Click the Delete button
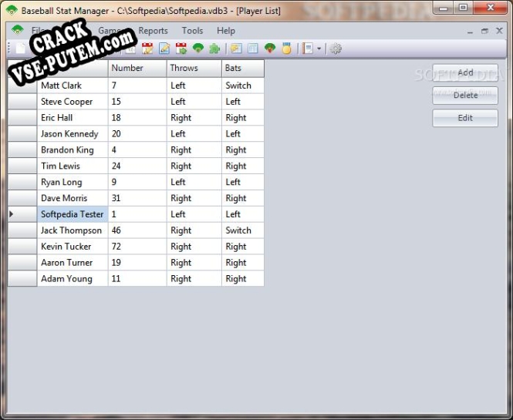 465,95
